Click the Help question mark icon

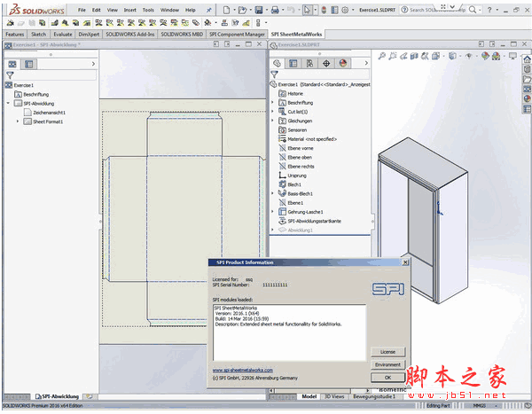[x=489, y=10]
